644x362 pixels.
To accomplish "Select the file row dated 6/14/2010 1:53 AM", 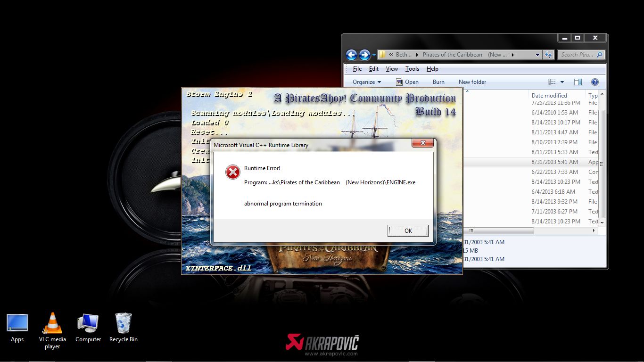I will click(531, 113).
